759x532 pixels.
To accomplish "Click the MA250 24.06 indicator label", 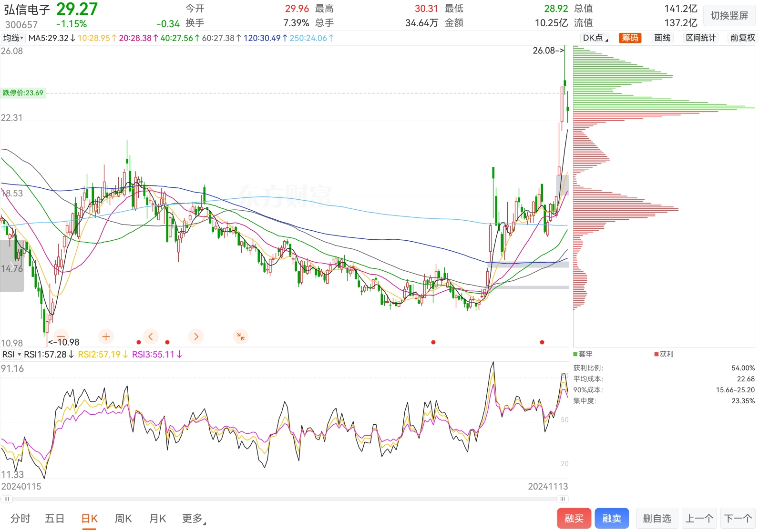I will click(311, 38).
